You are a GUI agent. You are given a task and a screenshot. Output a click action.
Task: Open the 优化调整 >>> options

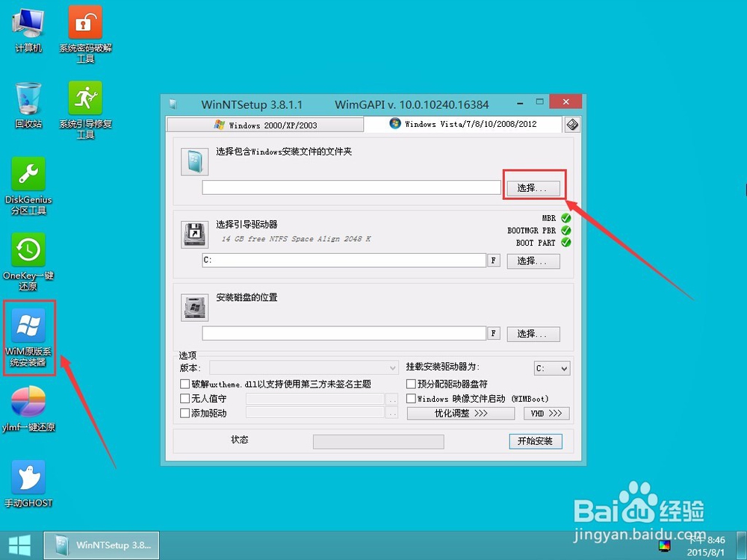tap(461, 414)
